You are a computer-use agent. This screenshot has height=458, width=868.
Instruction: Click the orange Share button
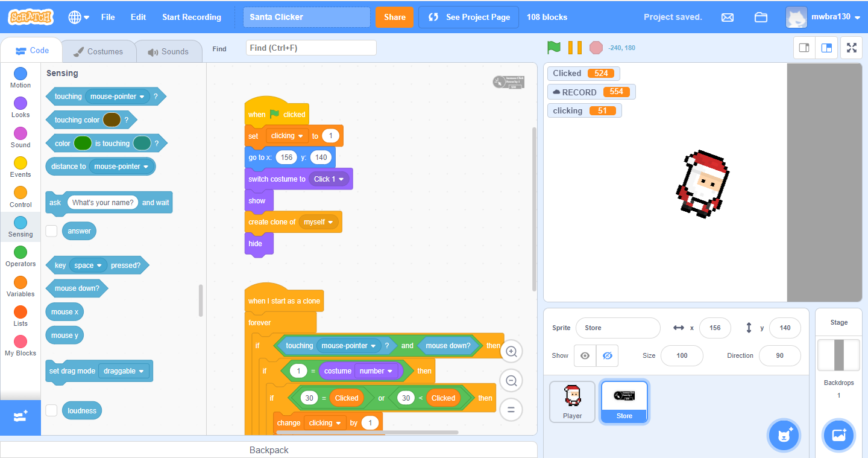pos(394,17)
